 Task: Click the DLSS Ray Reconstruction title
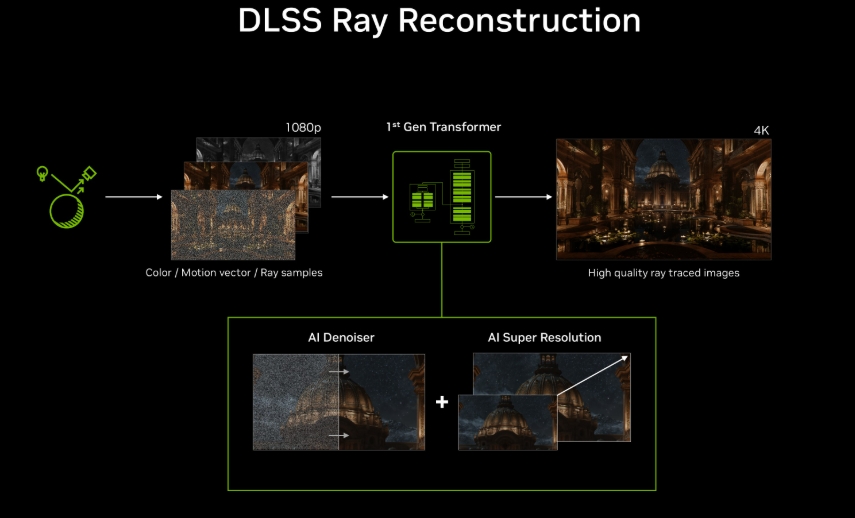pos(439,21)
